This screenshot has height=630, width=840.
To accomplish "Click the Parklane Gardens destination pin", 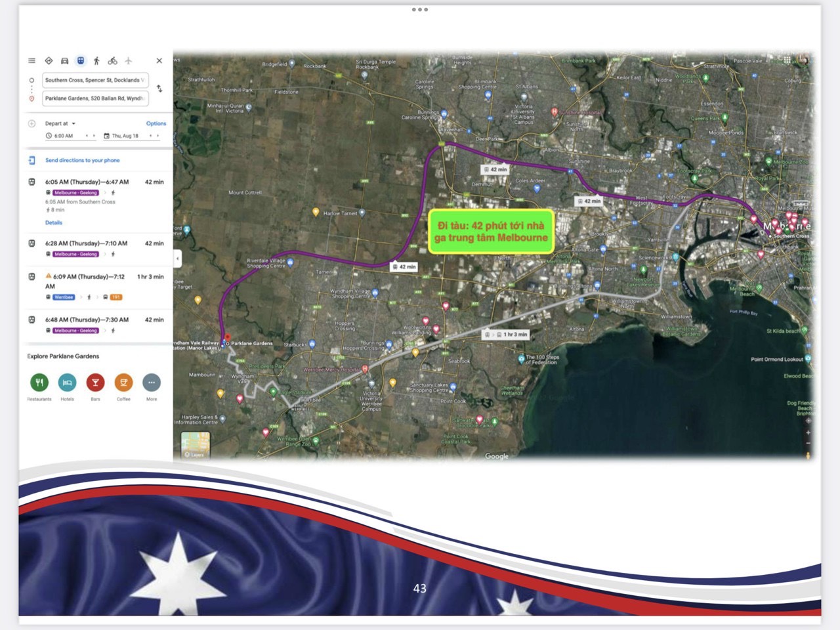I will coord(227,339).
